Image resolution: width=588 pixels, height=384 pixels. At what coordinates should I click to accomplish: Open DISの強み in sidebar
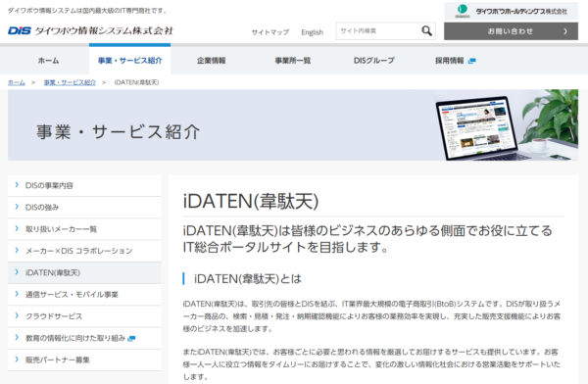tap(84, 207)
